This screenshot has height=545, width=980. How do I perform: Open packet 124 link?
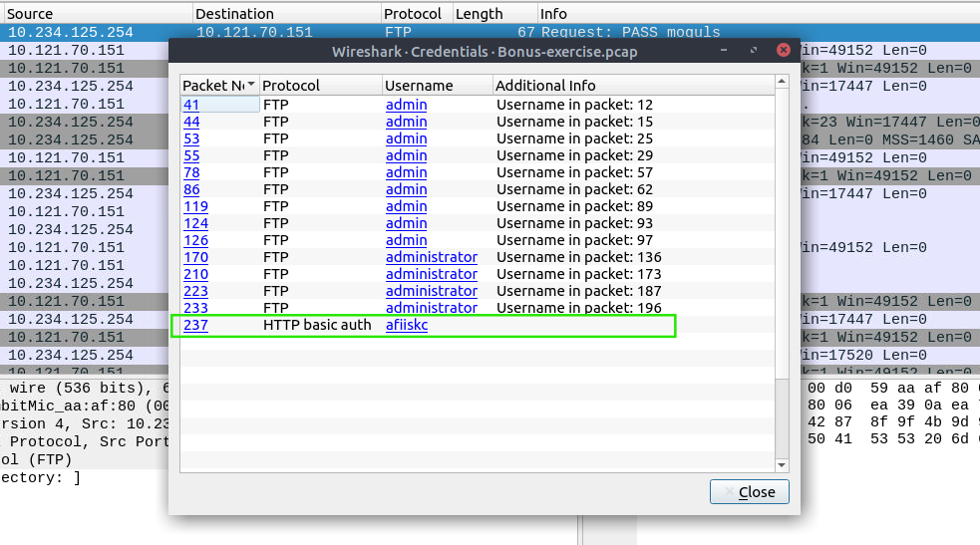tap(195, 223)
